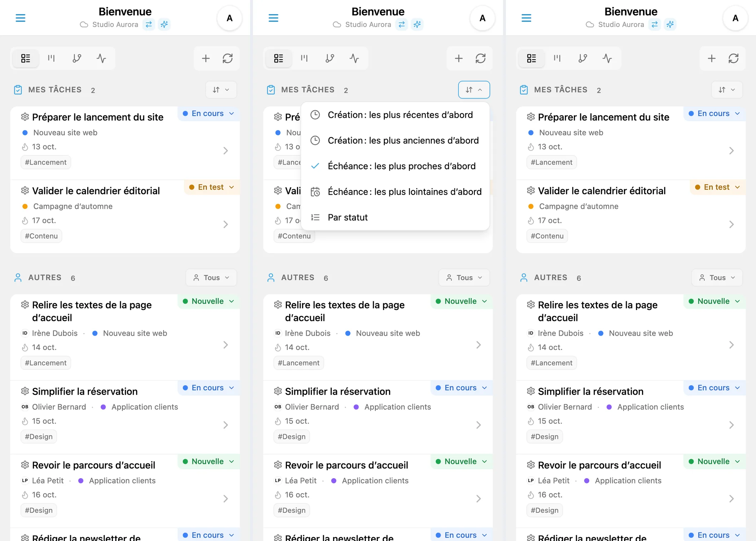756x541 pixels.
Task: Choose Par statut sort option
Action: click(395, 217)
